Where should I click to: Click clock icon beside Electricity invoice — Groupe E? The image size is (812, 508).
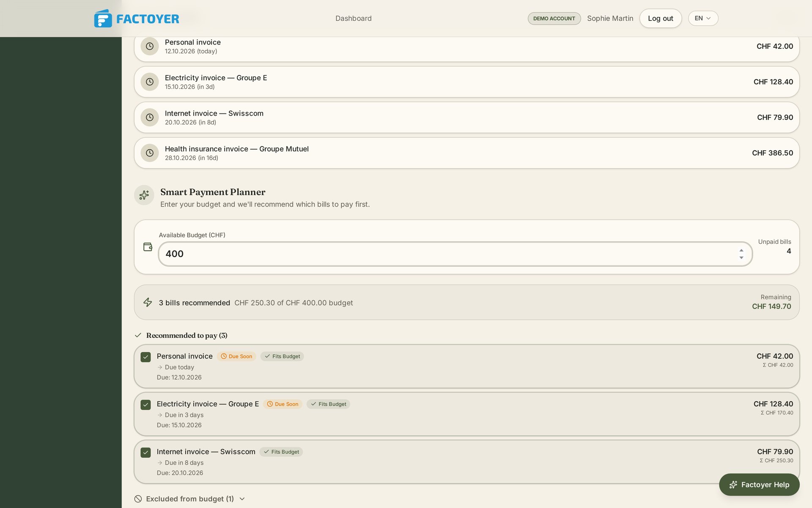[x=150, y=82]
